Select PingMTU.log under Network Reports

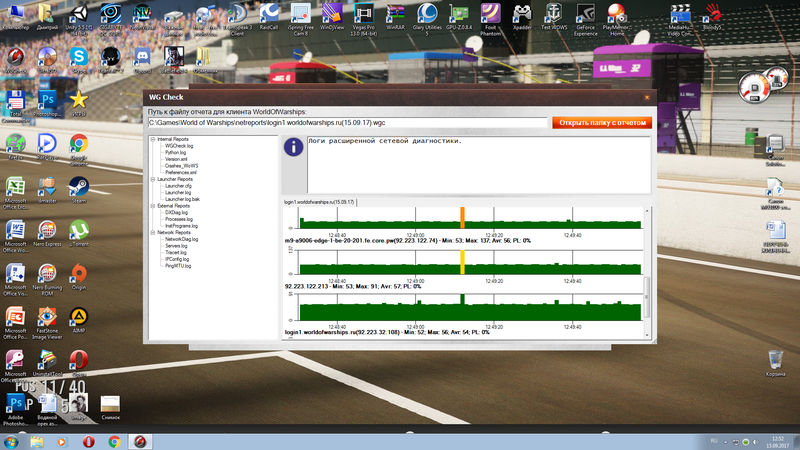click(178, 266)
